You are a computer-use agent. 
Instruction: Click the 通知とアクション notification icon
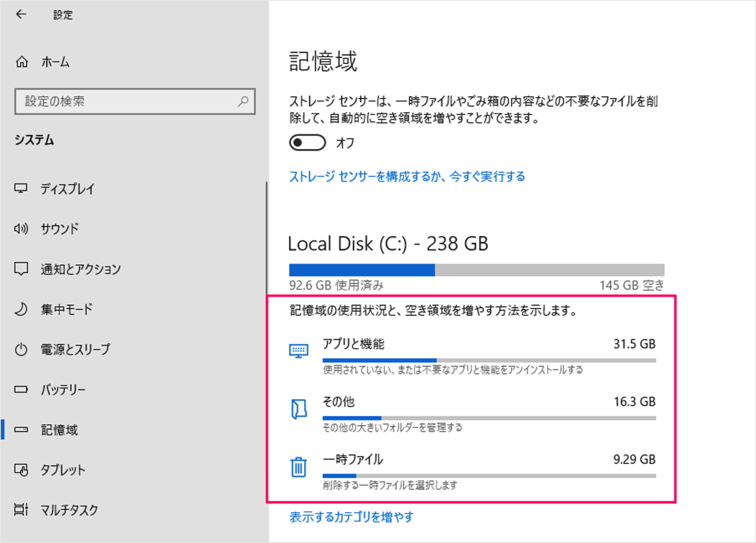coord(21,269)
